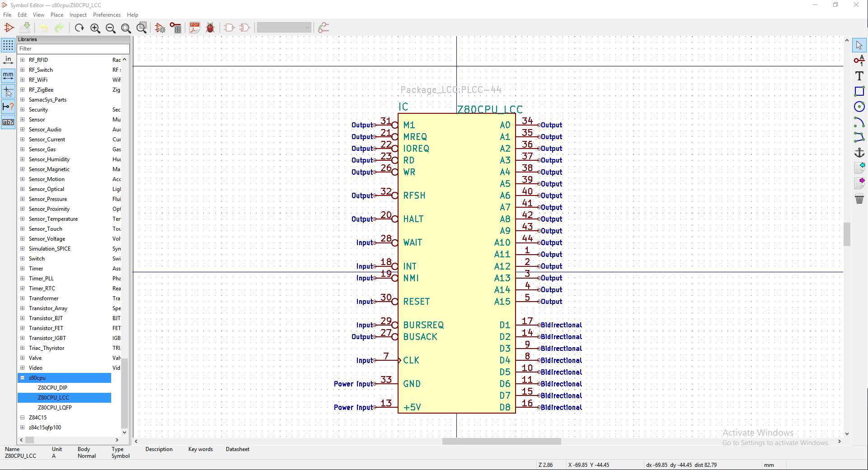Switch units to inches
Viewport: 868px width, 470px height.
pyautogui.click(x=8, y=60)
